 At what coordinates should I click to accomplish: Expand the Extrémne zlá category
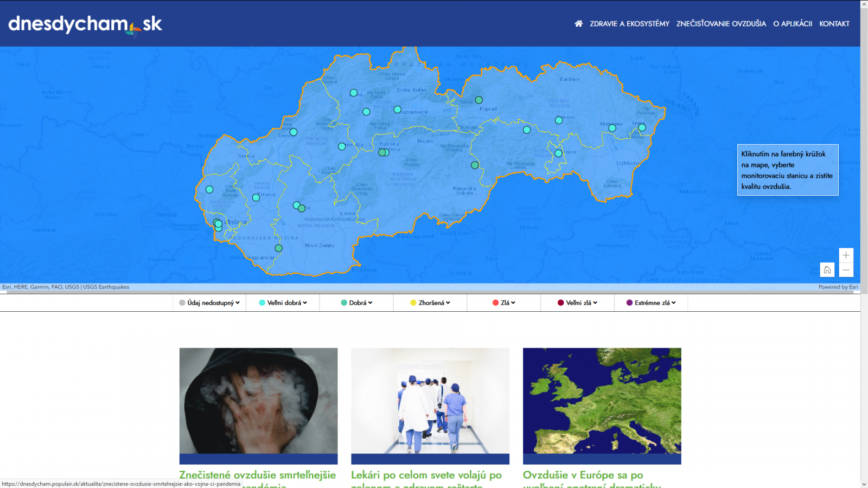(651, 303)
